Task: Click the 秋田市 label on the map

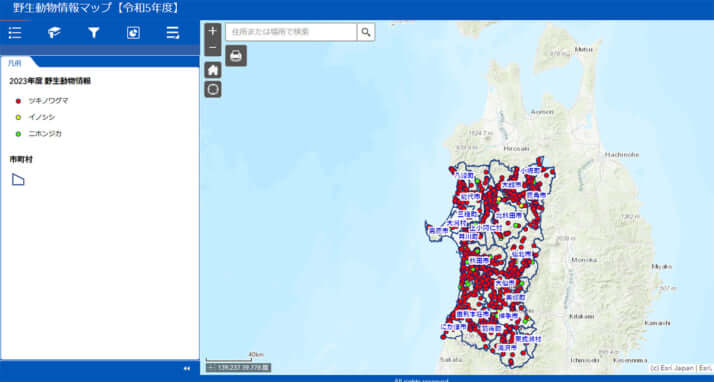Action: 479,261
